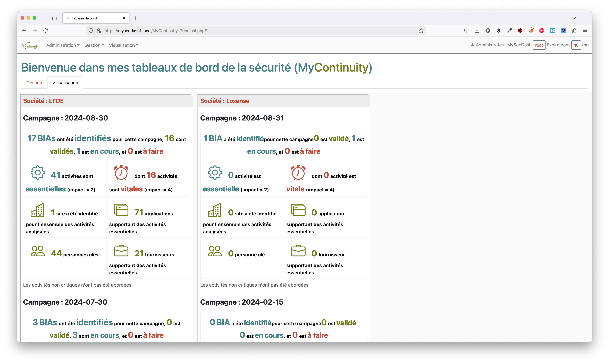Click the Campagne : 2024-02-15 heading
The width and height of the screenshot is (609, 364).
coord(242,302)
